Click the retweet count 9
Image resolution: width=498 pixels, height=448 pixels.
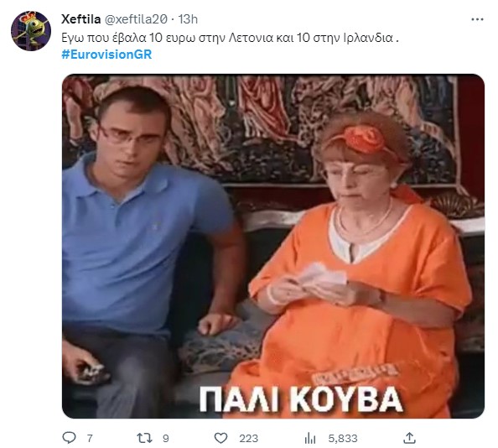point(165,439)
